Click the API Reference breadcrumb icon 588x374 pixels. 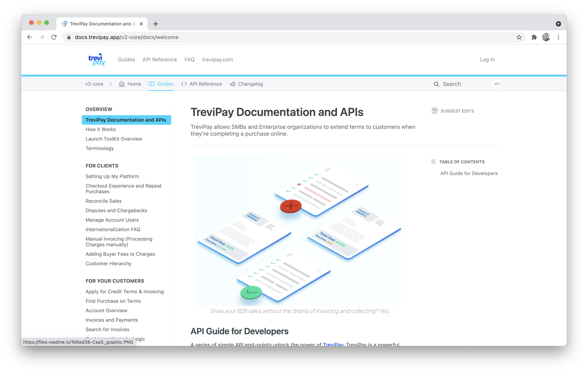coord(184,84)
